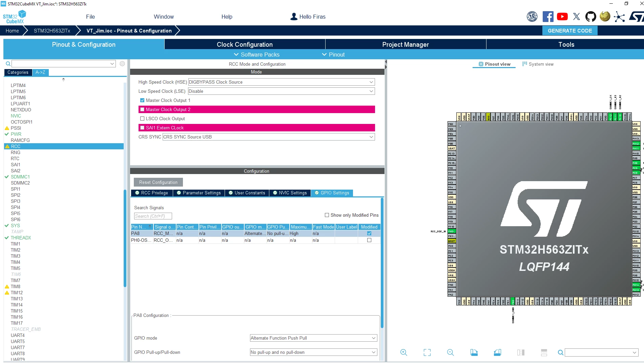
Task: Open CRS SYNC source dropdown
Action: pos(269,137)
